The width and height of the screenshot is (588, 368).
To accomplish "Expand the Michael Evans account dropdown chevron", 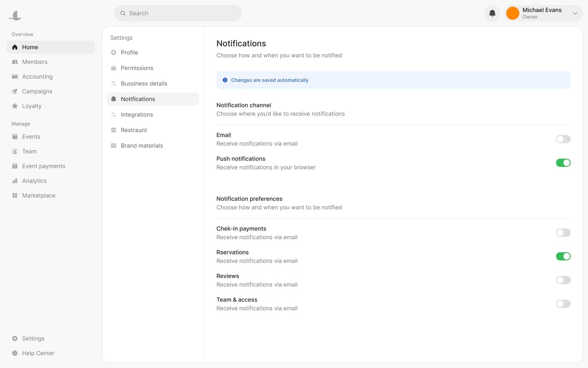I will coord(575,13).
